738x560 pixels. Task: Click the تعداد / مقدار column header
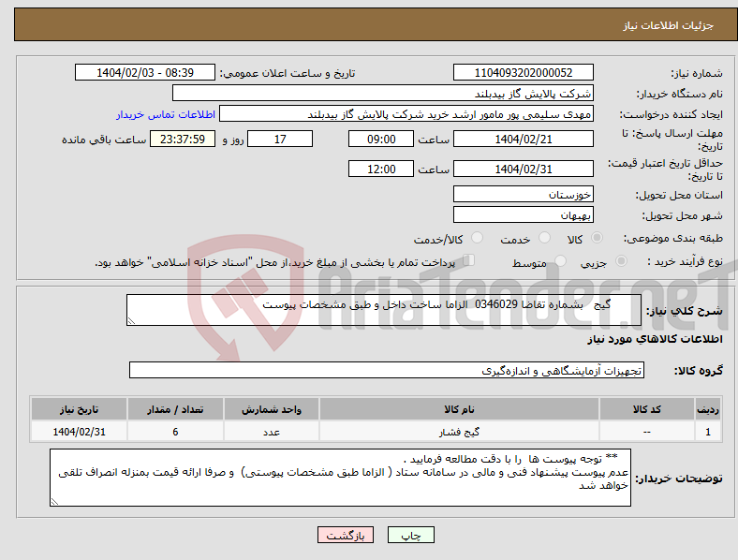point(175,409)
